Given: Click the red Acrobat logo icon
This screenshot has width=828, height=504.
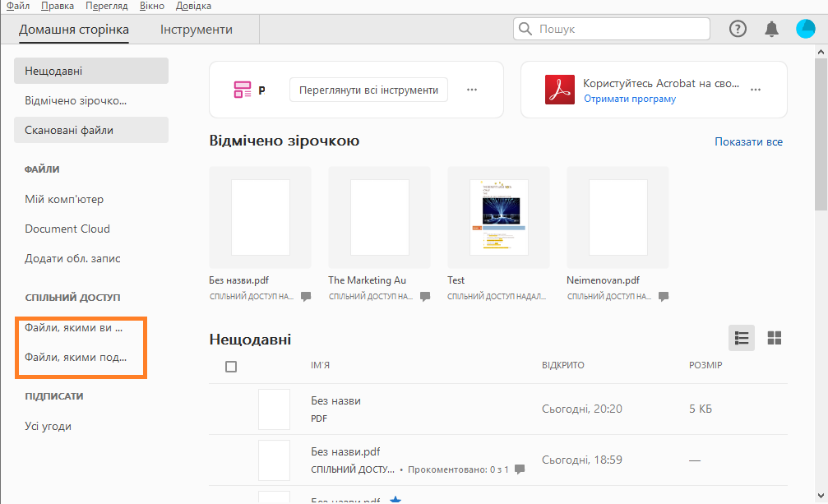Looking at the screenshot, I should [560, 90].
